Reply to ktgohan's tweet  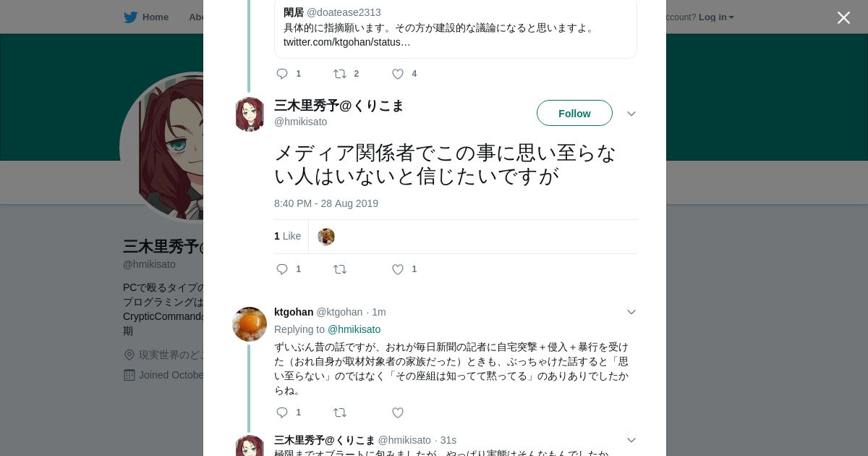(282, 413)
